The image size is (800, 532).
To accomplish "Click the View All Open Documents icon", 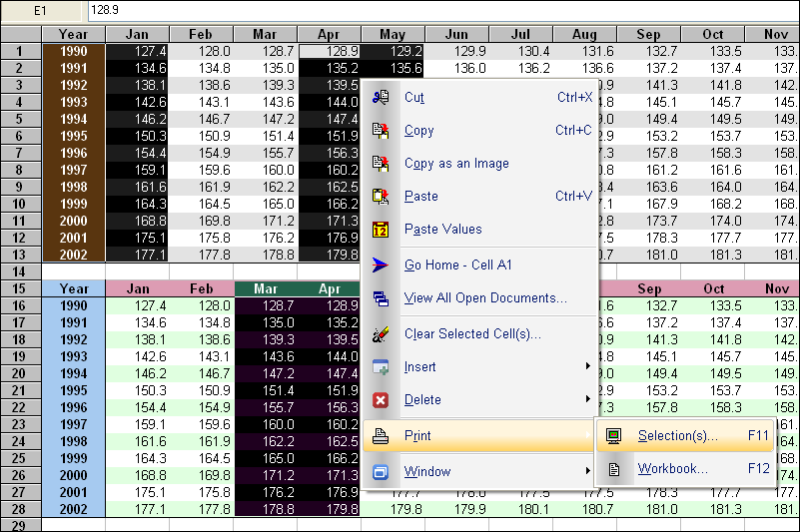I will point(381,298).
